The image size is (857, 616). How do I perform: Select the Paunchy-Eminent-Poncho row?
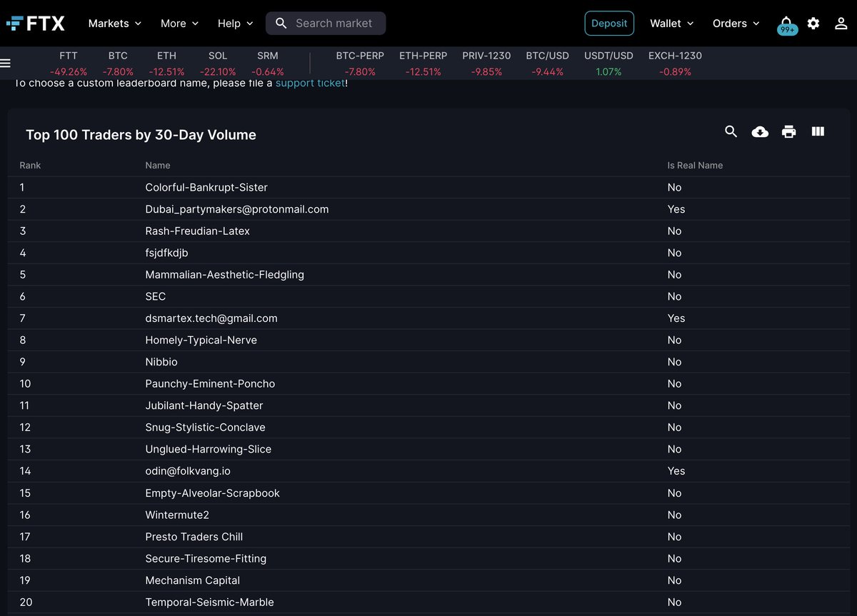[428, 383]
